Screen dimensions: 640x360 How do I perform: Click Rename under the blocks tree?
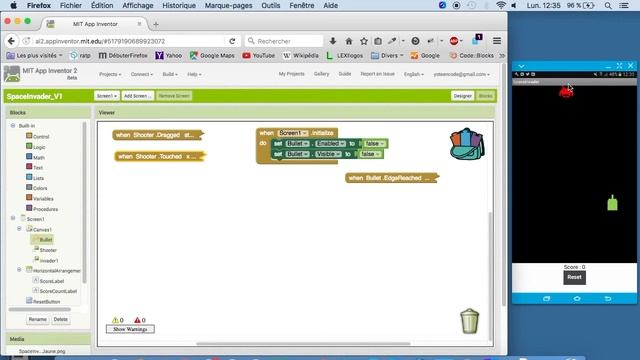(x=38, y=320)
